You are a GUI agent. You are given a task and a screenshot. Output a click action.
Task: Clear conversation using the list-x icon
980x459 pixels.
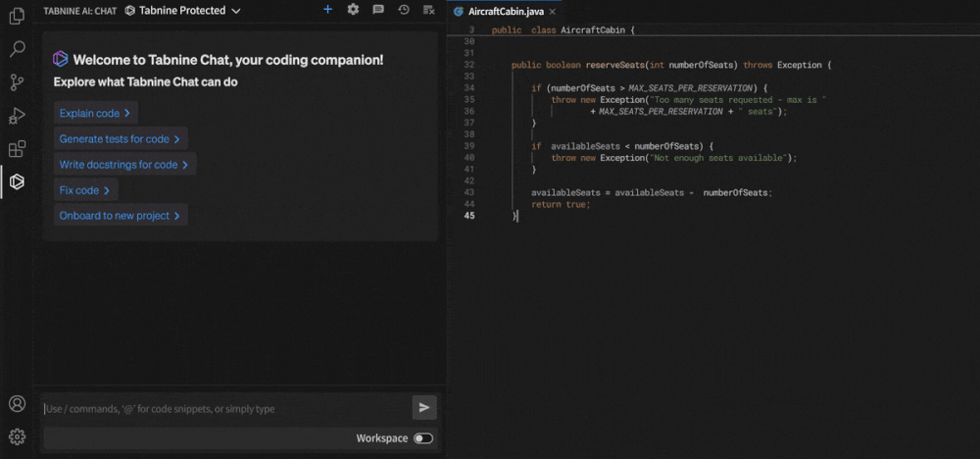(x=428, y=10)
